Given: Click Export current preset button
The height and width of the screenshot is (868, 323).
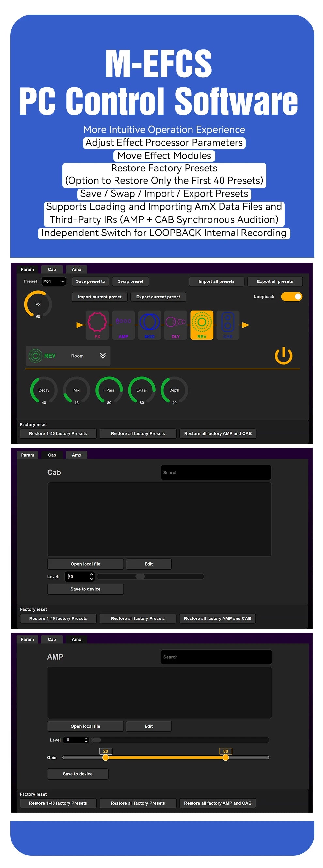Looking at the screenshot, I should pyautogui.click(x=158, y=297).
